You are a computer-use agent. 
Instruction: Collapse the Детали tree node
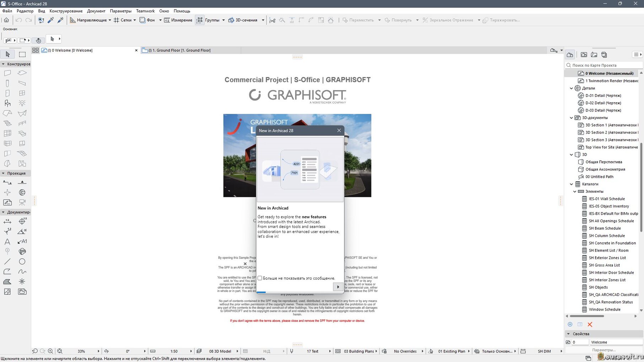(572, 88)
